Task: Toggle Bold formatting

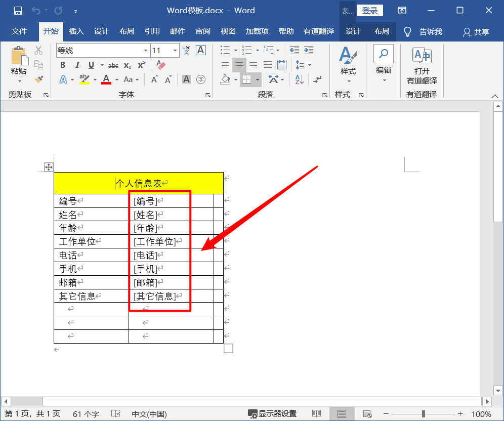Action: pyautogui.click(x=63, y=65)
